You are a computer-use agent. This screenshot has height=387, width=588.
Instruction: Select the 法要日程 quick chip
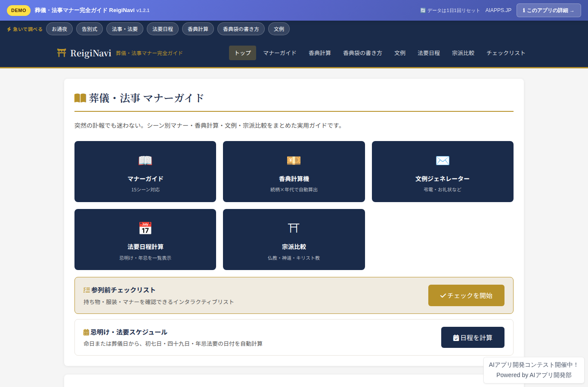[163, 29]
